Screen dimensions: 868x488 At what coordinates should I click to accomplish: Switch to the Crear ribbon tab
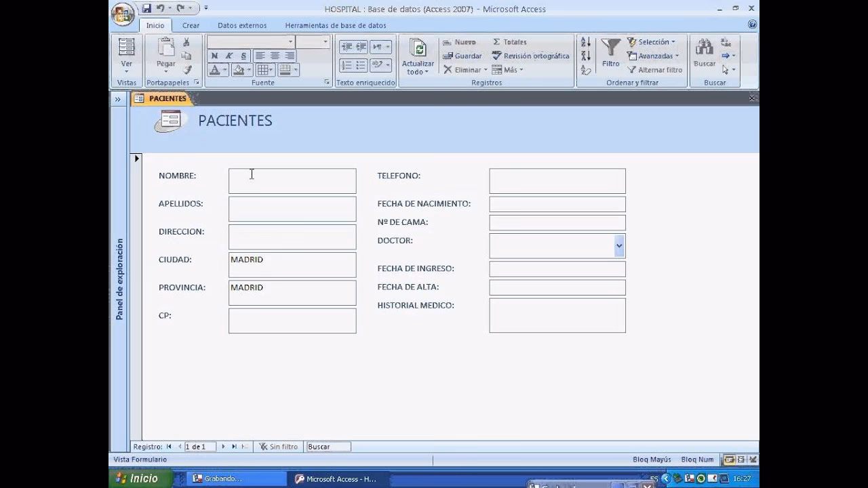point(191,26)
